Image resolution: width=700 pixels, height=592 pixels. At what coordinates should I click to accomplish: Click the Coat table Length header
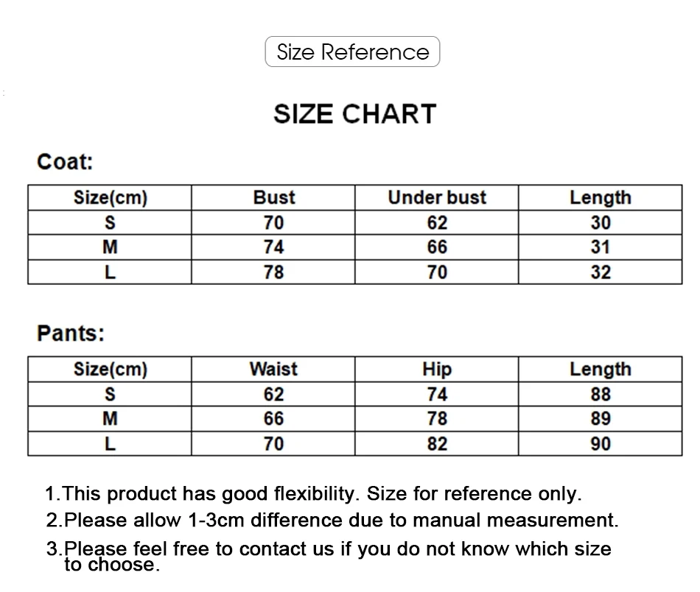click(x=601, y=197)
